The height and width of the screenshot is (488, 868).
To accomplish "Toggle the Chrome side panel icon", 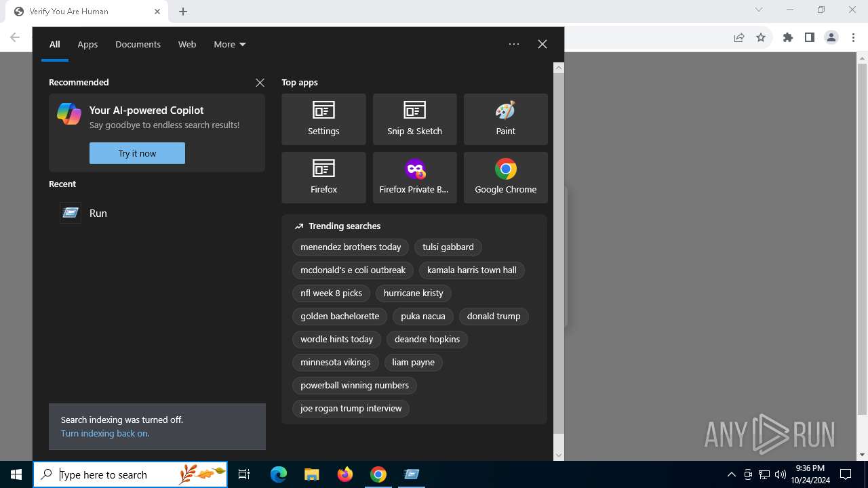I will coord(810,37).
